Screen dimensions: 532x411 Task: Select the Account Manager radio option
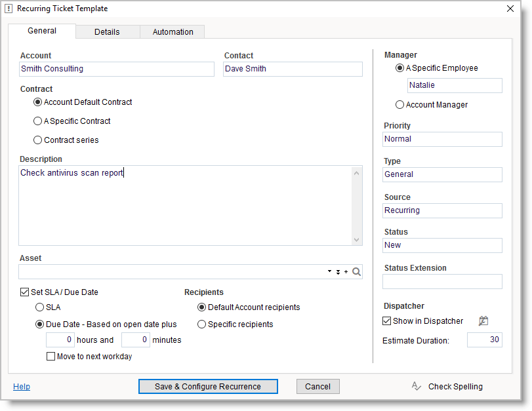[399, 105]
